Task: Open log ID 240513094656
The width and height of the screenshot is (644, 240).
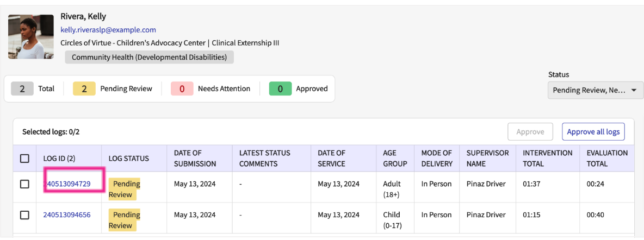Action: click(x=67, y=215)
